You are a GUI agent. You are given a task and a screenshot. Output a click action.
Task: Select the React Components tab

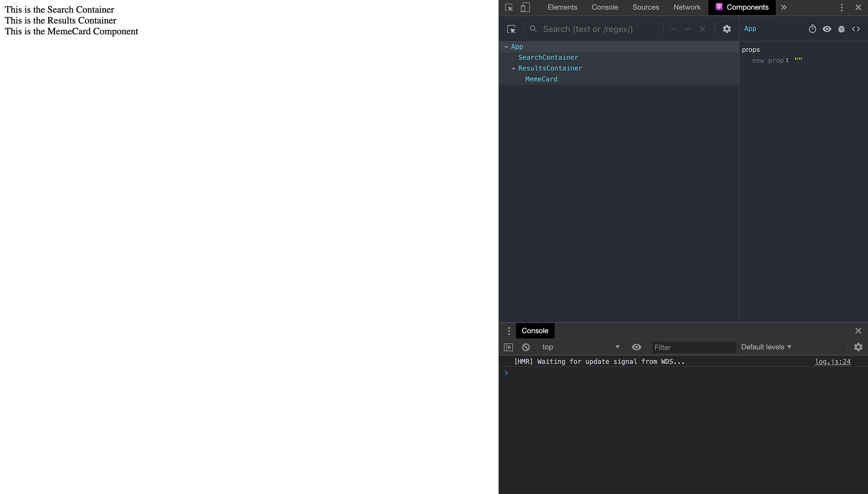pyautogui.click(x=742, y=7)
